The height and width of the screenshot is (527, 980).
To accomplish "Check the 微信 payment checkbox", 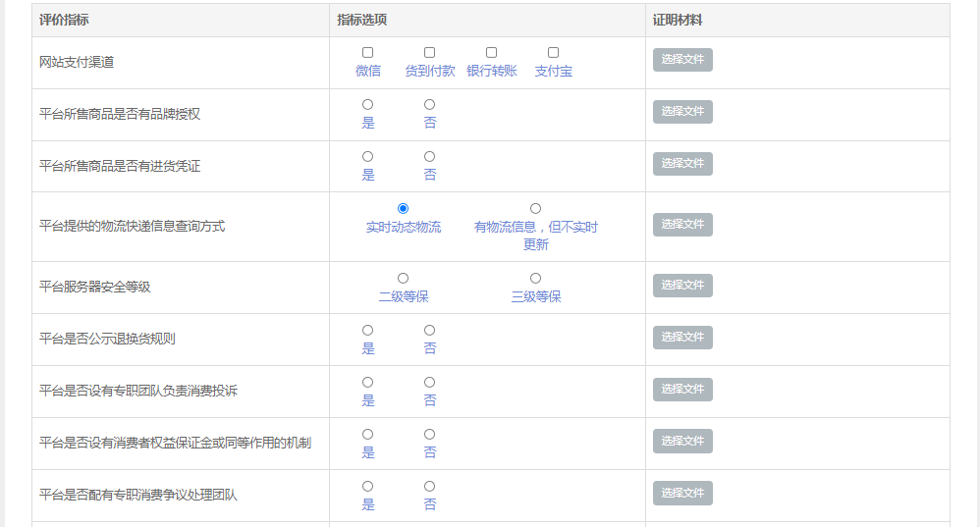I will click(x=367, y=52).
